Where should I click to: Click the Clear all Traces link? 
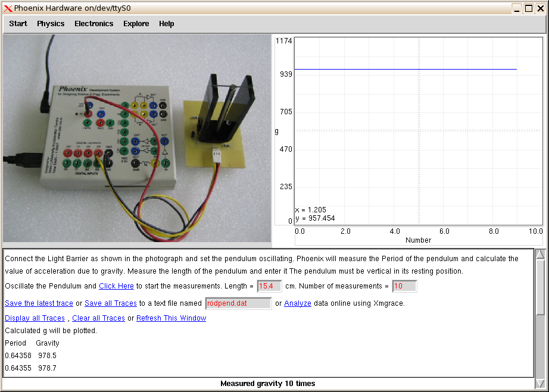click(x=98, y=318)
